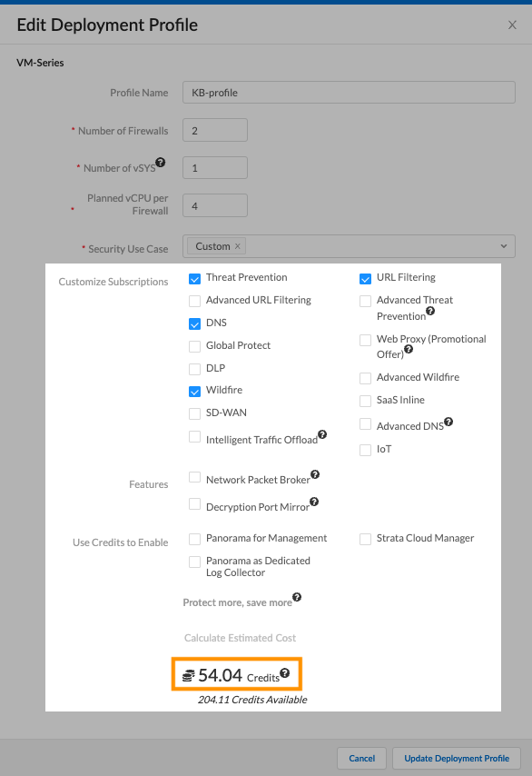
Task: Click the Profile Name input field
Action: click(348, 92)
